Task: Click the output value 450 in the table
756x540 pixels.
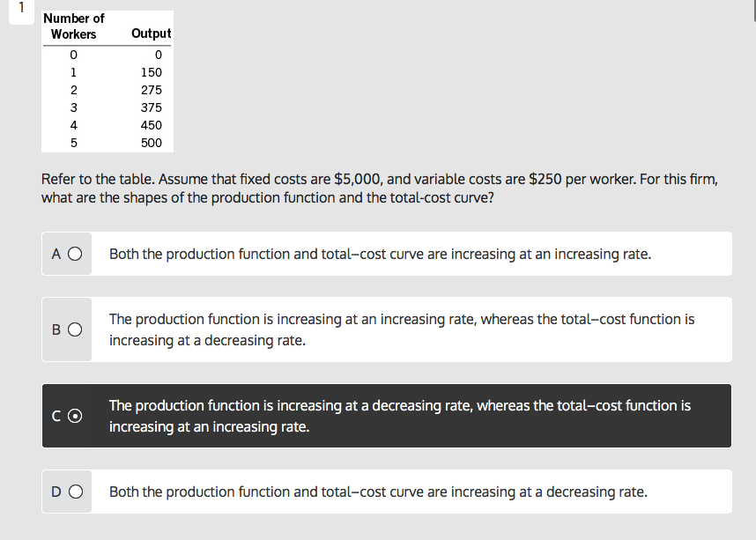Action: (151, 124)
